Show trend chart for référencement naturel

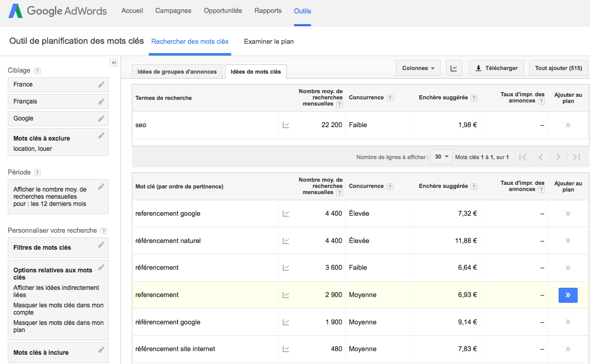coord(286,240)
